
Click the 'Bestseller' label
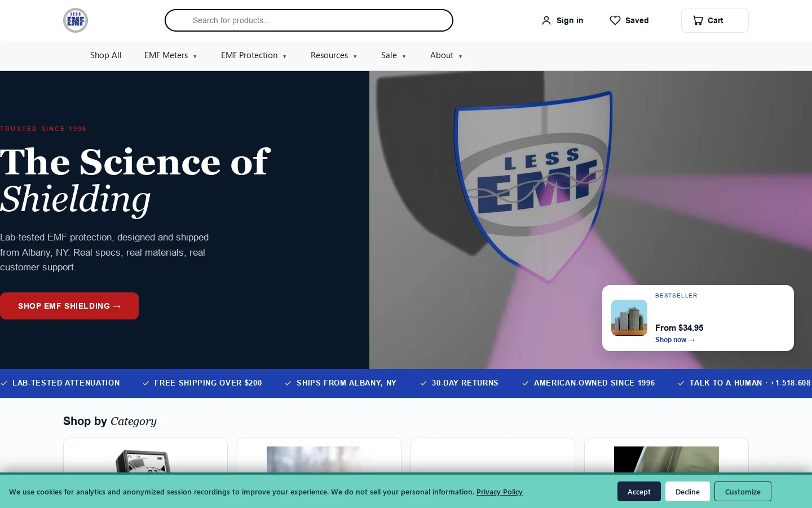[x=676, y=296]
